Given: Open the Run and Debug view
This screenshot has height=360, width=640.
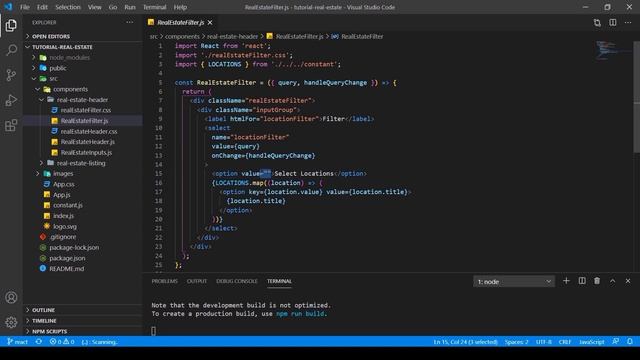Looking at the screenshot, I should coord(11,100).
